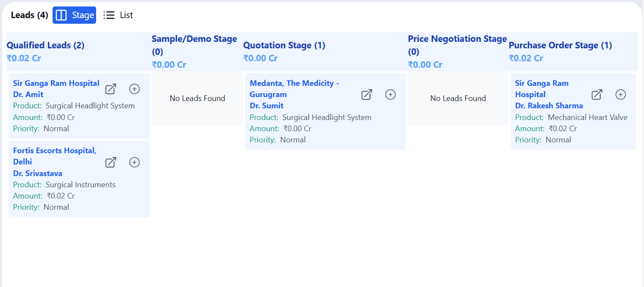Open edit icon for Dr. Rakesh Sharma lead
644x287 pixels.
pyautogui.click(x=597, y=95)
